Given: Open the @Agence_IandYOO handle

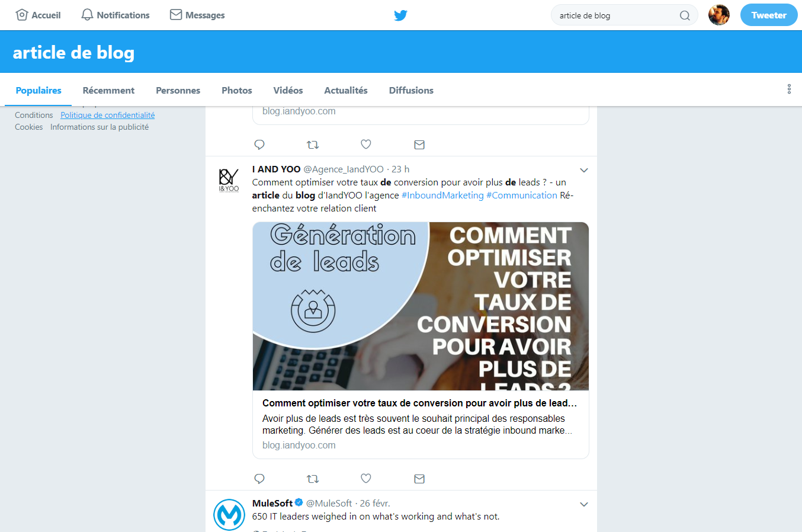Looking at the screenshot, I should (344, 169).
